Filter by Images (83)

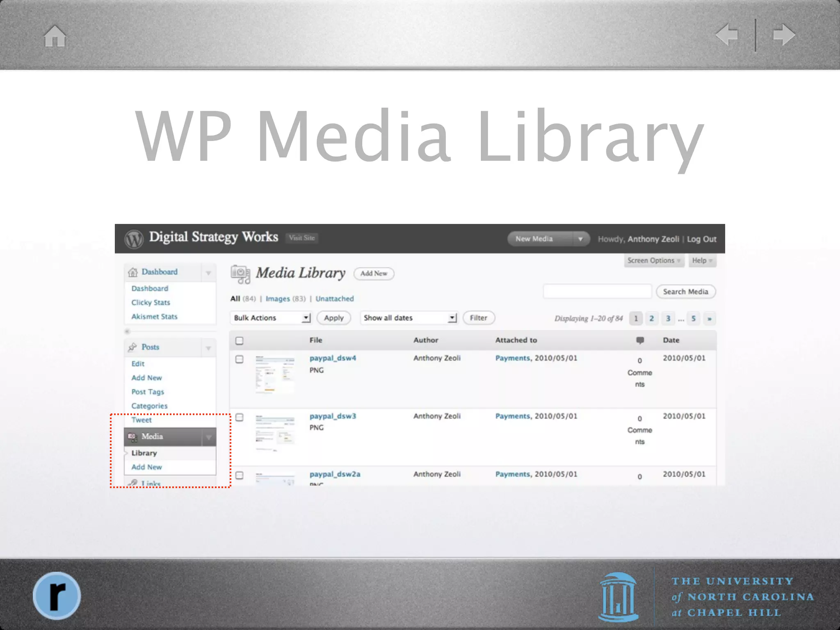(285, 299)
